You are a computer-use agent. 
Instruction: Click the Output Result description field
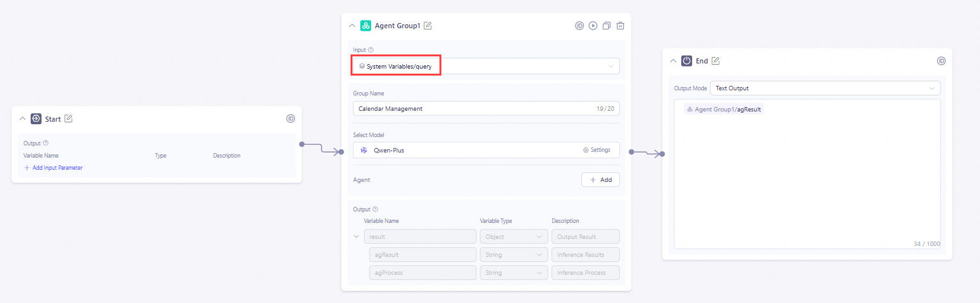[585, 236]
